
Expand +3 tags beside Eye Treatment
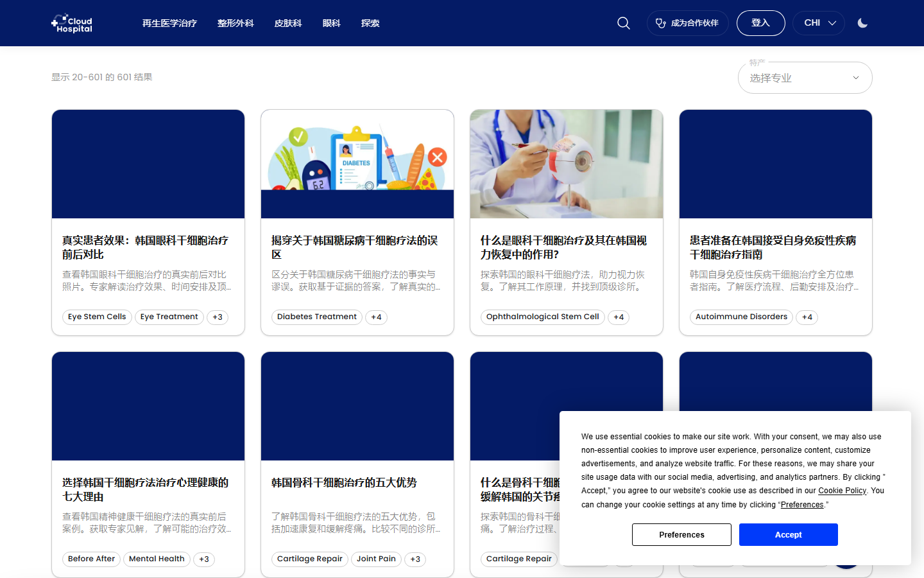[218, 317]
